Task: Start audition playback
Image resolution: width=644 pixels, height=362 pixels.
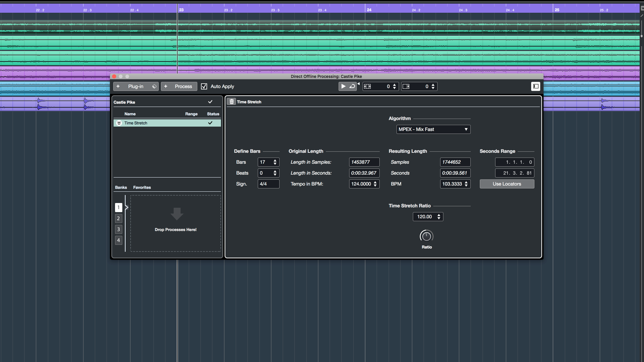Action: tap(343, 86)
